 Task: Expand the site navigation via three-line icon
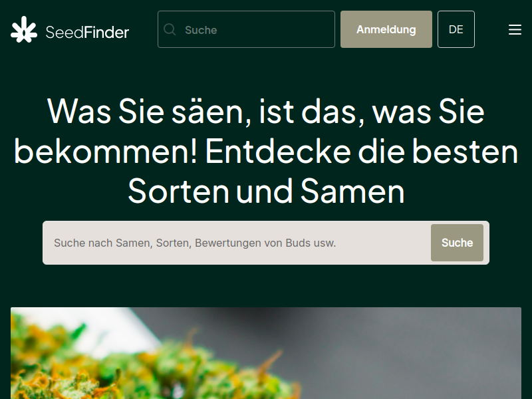pyautogui.click(x=515, y=29)
